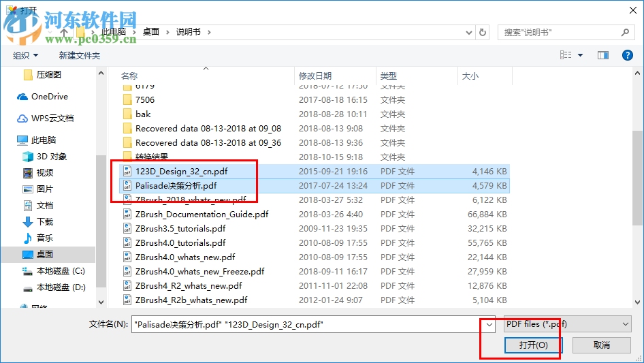This screenshot has height=363, width=644.
Task: Expand chevron between 桌面 and 说明书 breadcrumb
Action: coord(167,32)
